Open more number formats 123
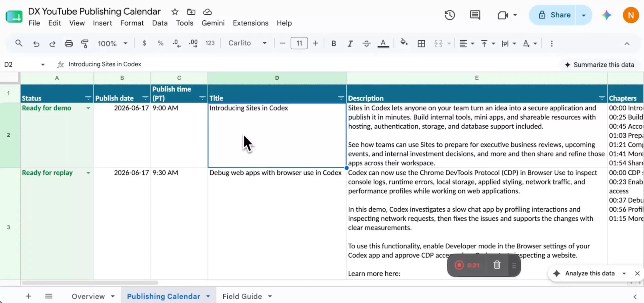The height and width of the screenshot is (303, 644). click(210, 43)
